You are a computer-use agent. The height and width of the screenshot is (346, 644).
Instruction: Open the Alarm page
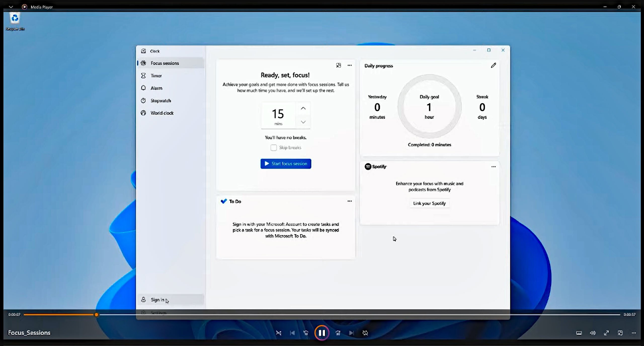coord(171,88)
